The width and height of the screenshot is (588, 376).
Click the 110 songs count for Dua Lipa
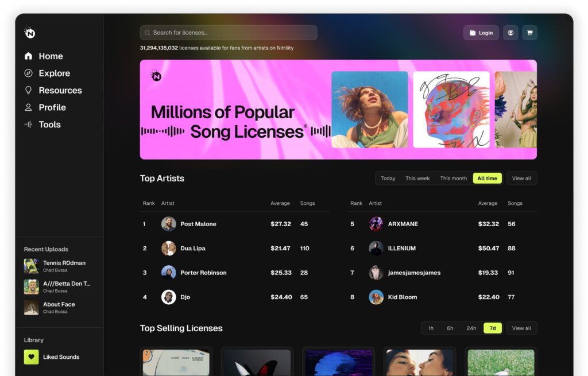pyautogui.click(x=304, y=248)
